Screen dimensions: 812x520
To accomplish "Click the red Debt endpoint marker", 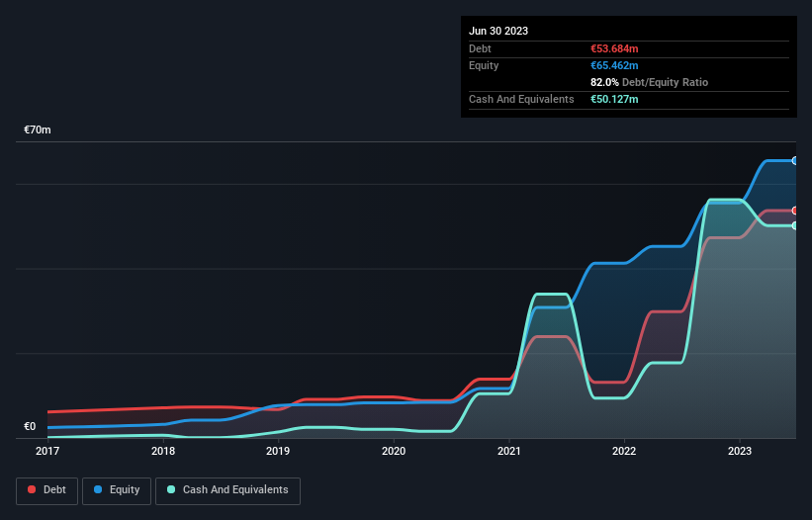I will coord(795,211).
